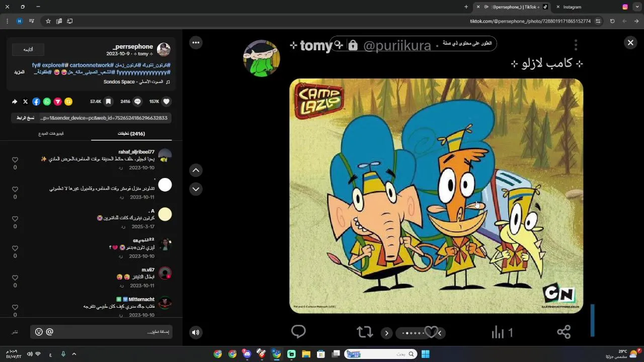
Task: Expand the caption with the more link
Action: click(19, 72)
